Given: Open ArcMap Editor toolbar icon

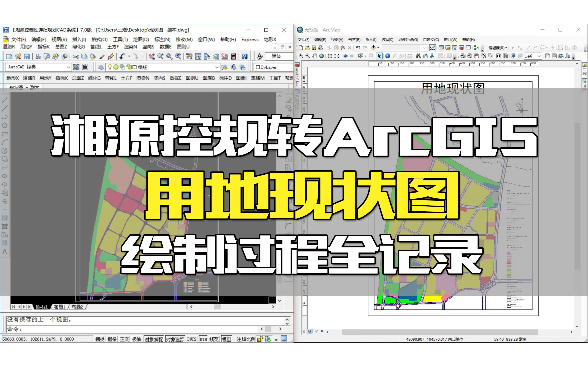Looking at the screenshot, I should tap(432, 48).
